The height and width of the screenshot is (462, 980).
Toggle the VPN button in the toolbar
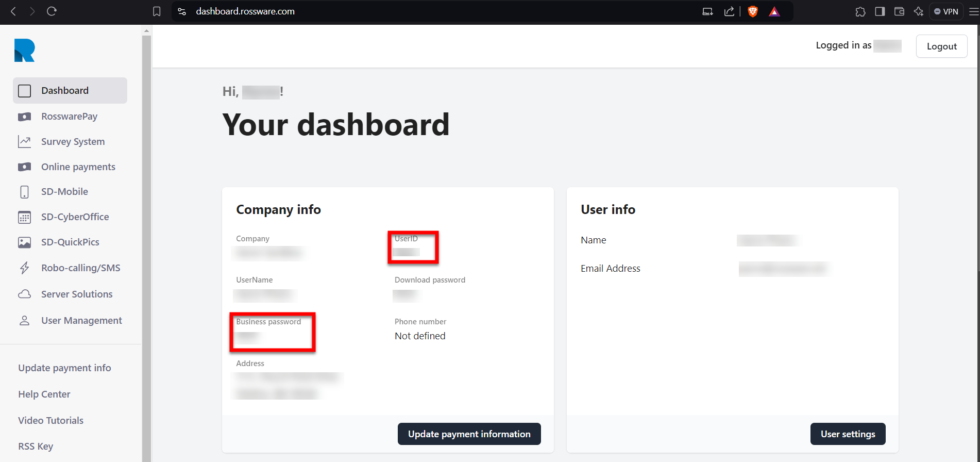pyautogui.click(x=946, y=11)
